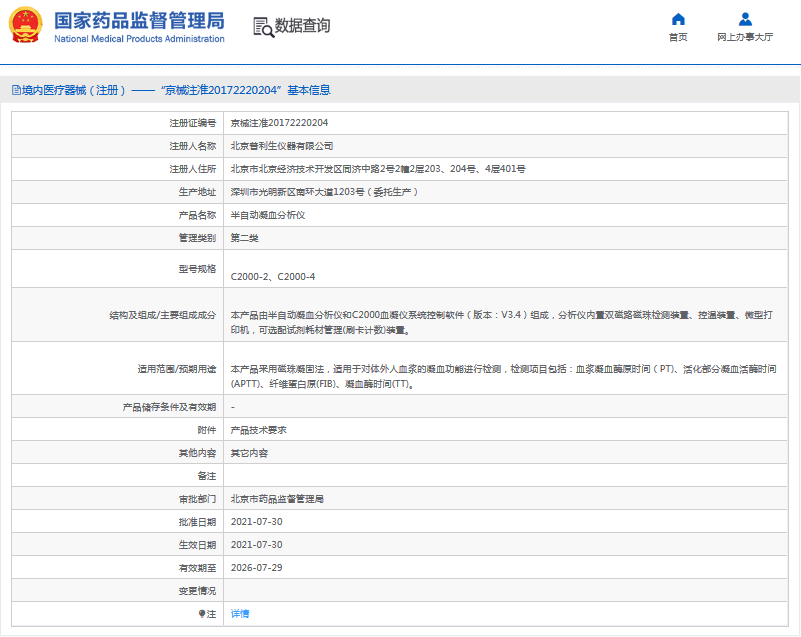The width and height of the screenshot is (801, 637).
Task: Select approving department 北京市药品监督管理局
Action: click(277, 499)
